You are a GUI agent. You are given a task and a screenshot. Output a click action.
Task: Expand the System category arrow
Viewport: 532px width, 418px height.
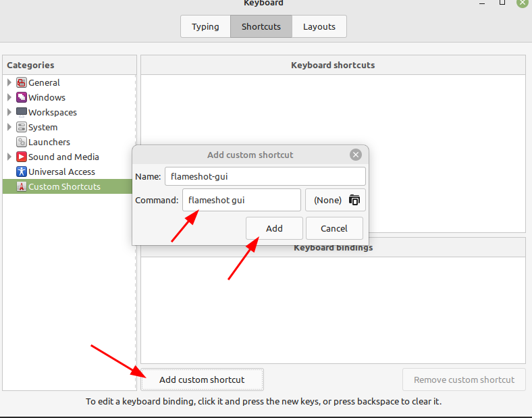point(9,127)
